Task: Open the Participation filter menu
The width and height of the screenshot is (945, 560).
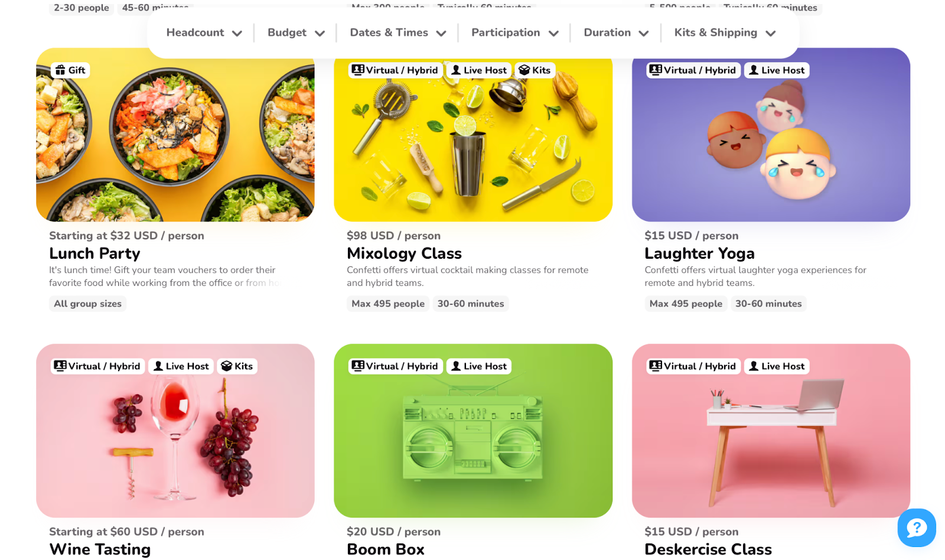Action: click(514, 32)
